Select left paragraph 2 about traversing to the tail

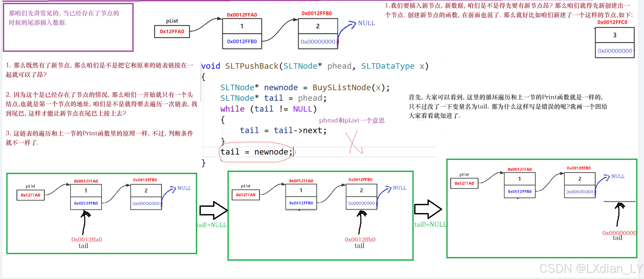pyautogui.click(x=101, y=104)
